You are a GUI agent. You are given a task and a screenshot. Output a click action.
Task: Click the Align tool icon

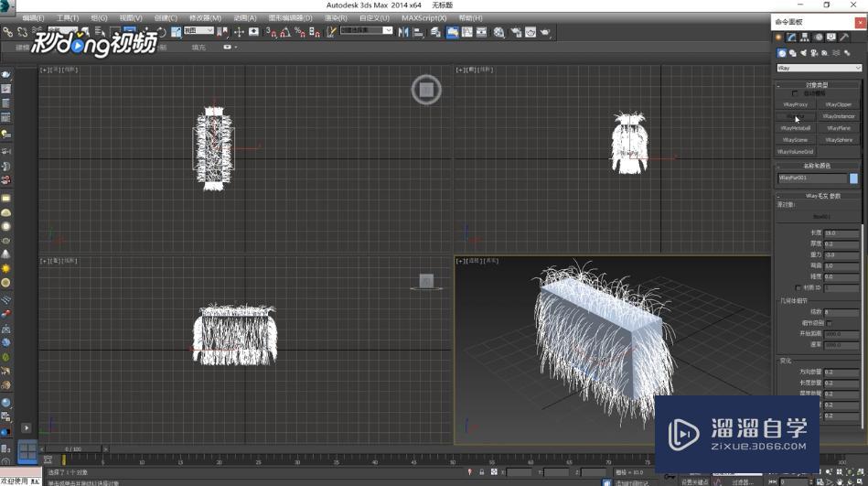418,32
